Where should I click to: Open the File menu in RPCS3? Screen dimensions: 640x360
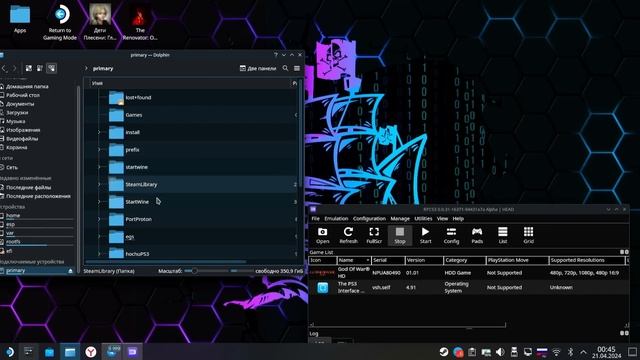click(316, 219)
